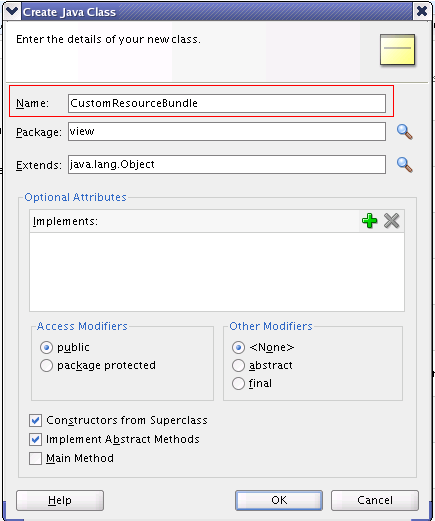Remove interface with the gray X icon

pyautogui.click(x=391, y=221)
